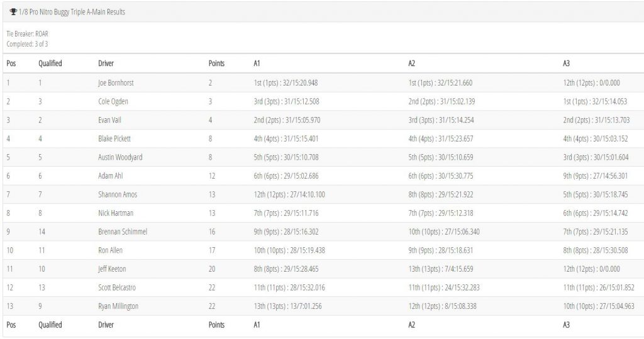644x339 pixels.
Task: Click the Driver column header at top
Action: coord(106,64)
